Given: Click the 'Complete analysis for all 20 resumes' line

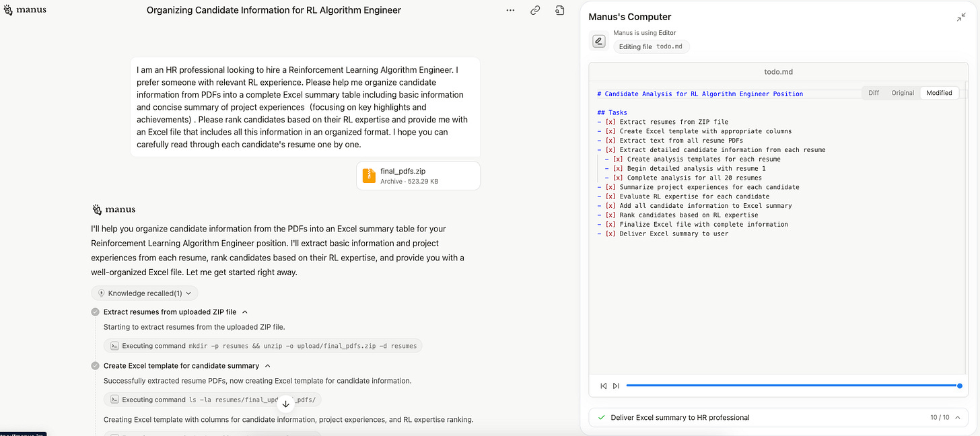Looking at the screenshot, I should click(683, 178).
